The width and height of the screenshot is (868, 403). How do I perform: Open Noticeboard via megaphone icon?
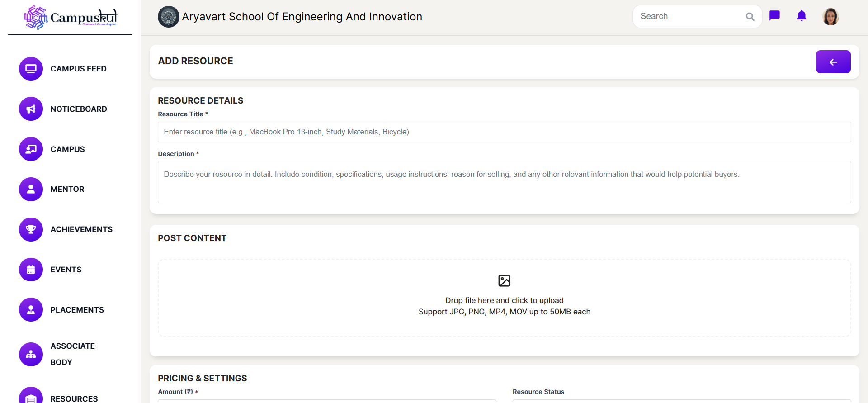point(31,109)
